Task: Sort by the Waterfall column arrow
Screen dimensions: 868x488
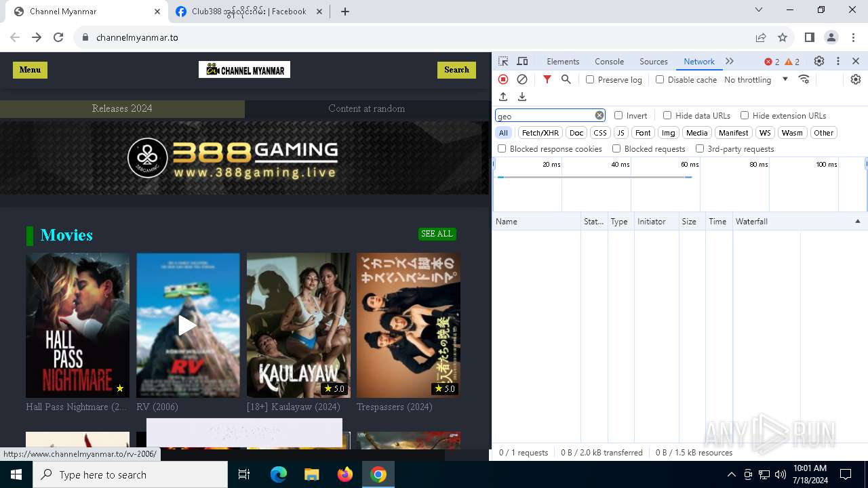Action: click(857, 222)
